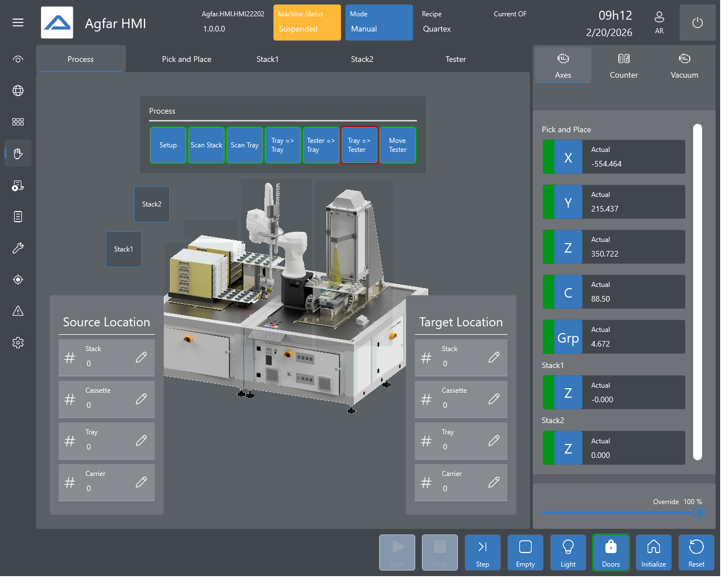
Task: Click the Scan Stack process button
Action: coord(206,145)
